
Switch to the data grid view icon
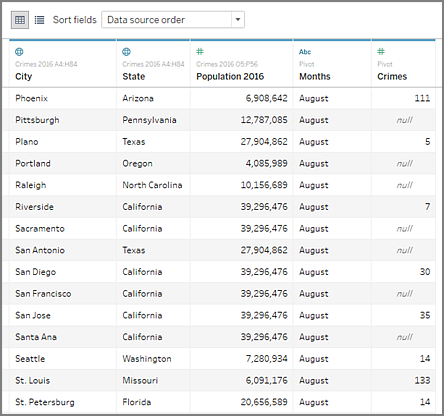pos(20,20)
